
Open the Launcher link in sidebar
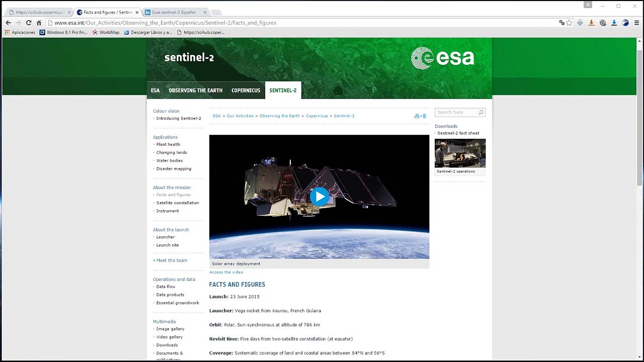[x=166, y=237]
